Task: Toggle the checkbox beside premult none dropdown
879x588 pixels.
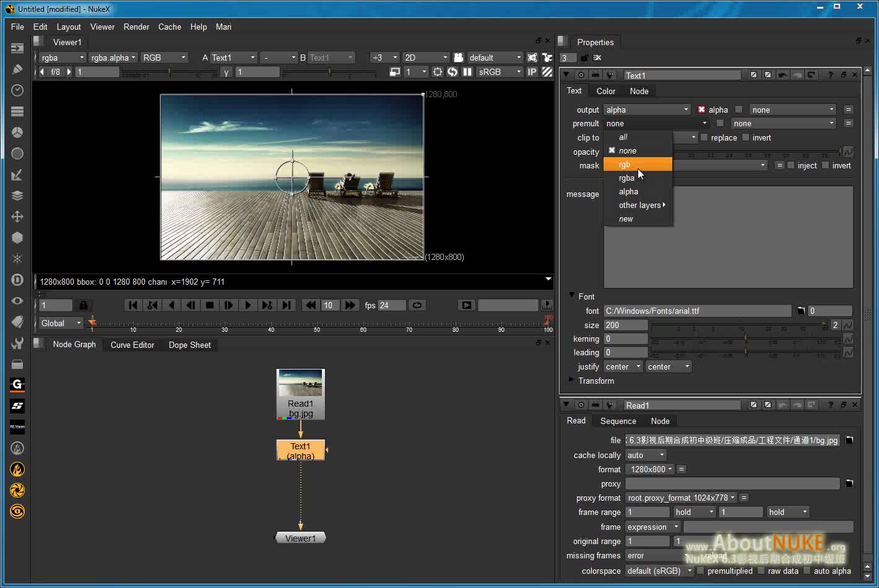Action: tap(720, 123)
